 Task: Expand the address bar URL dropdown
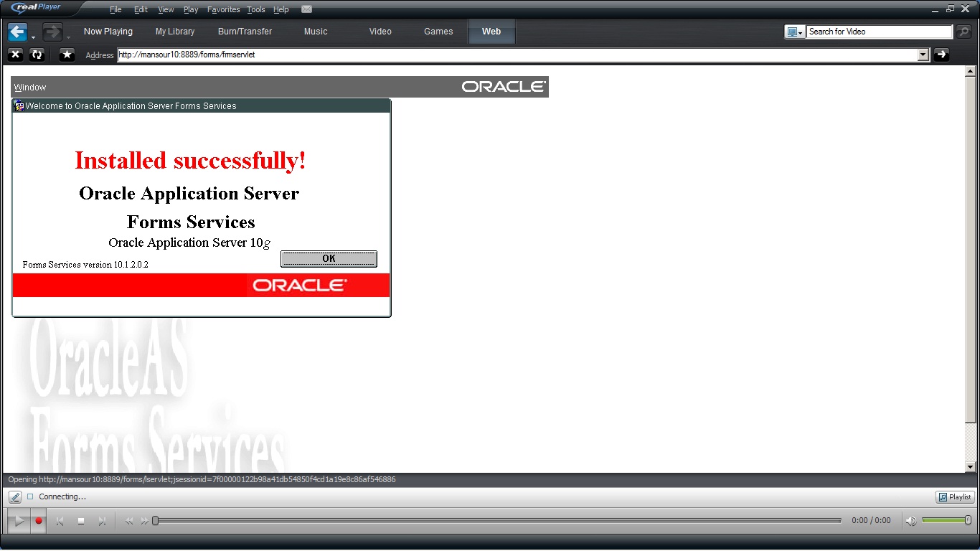[x=923, y=55]
